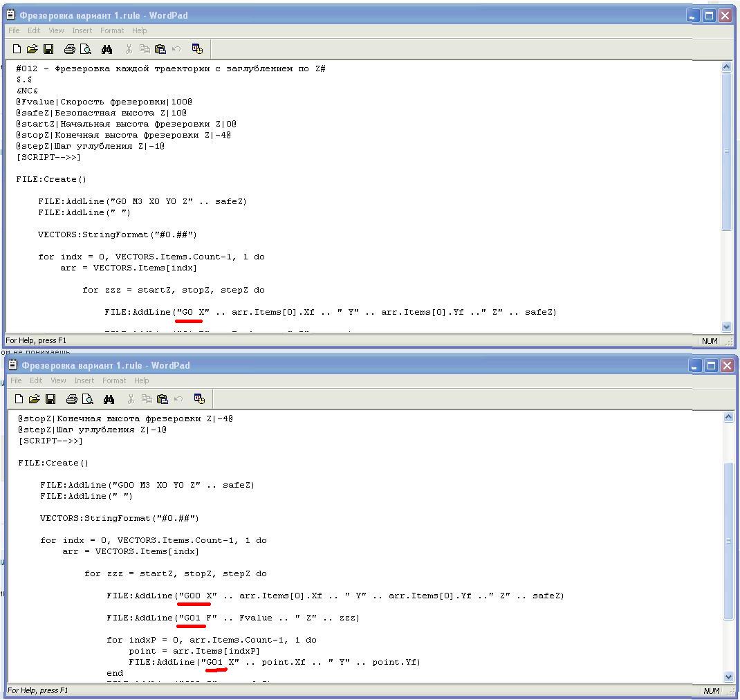Click Print icon in bottom WordPad window
The image size is (740, 700).
point(71,399)
